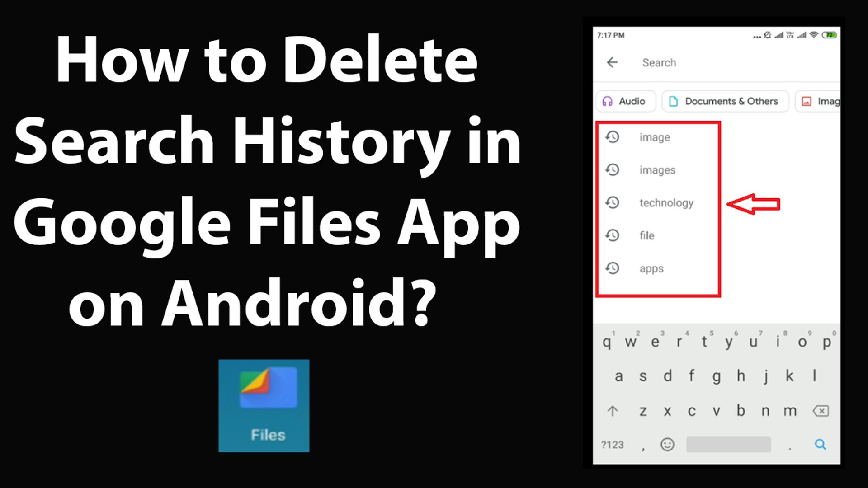Screen dimensions: 868x488
Task: Select the Audio filter chip
Action: (625, 101)
